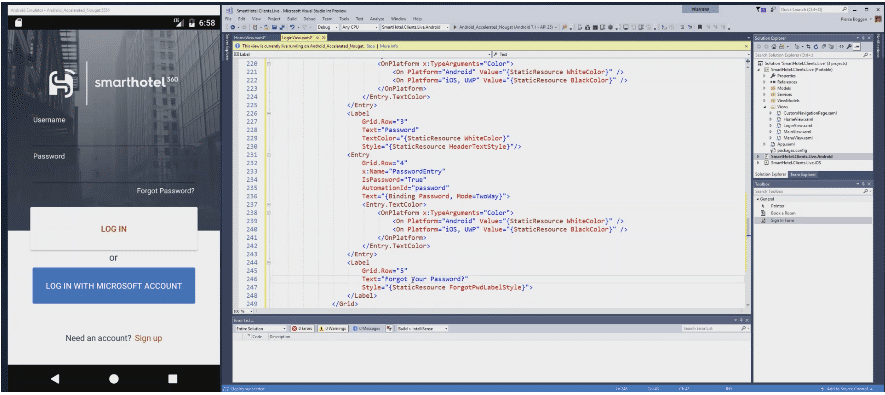Tap the Android back navigation button
This screenshot has width=885, height=395.
[55, 379]
